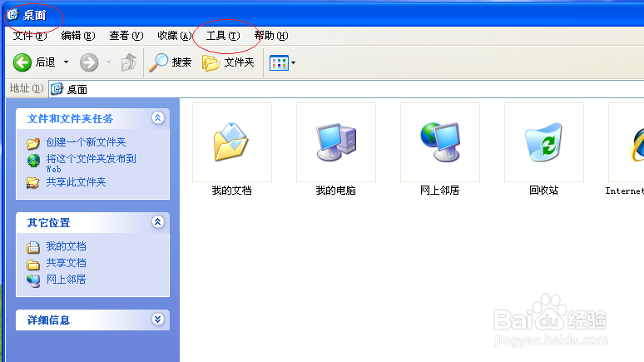644x362 pixels.
Task: Click the 其它位置 header title
Action: point(48,223)
